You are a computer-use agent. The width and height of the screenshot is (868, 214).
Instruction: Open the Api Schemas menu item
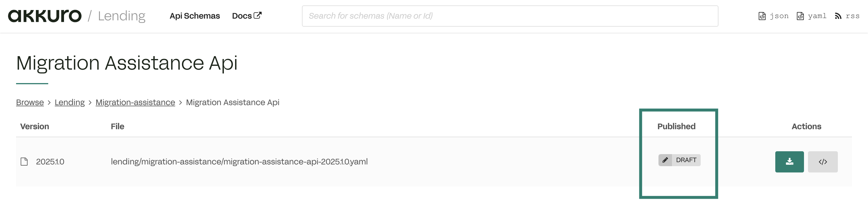(x=194, y=16)
